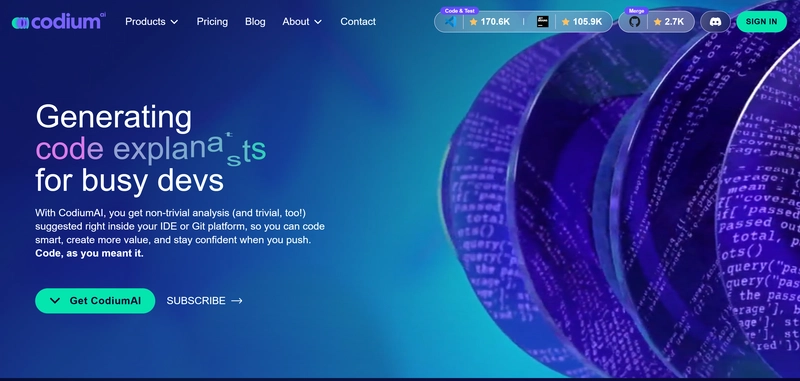This screenshot has width=800, height=381.
Task: Expand the About dropdown menu
Action: tap(302, 21)
